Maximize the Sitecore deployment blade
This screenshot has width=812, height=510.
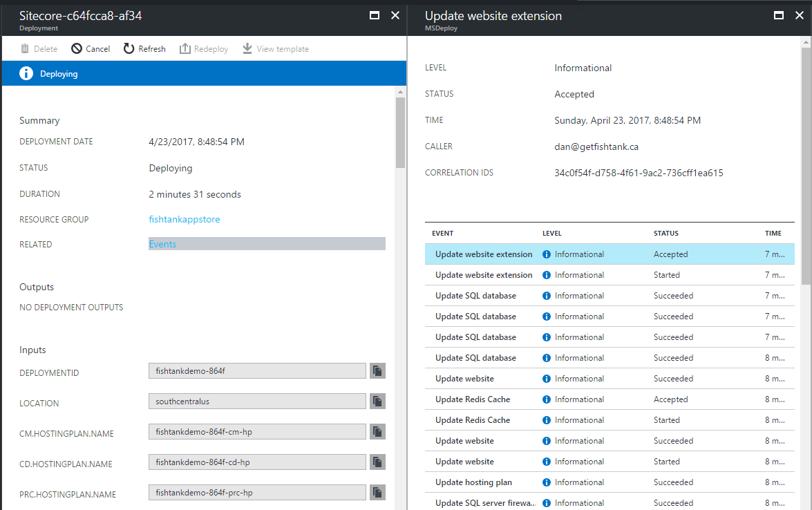(x=375, y=15)
